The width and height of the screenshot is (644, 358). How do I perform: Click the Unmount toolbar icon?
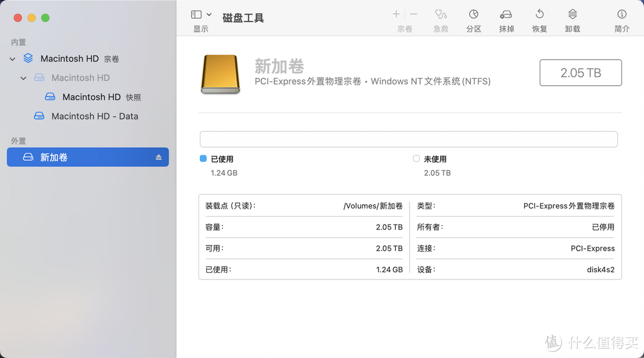pyautogui.click(x=572, y=14)
